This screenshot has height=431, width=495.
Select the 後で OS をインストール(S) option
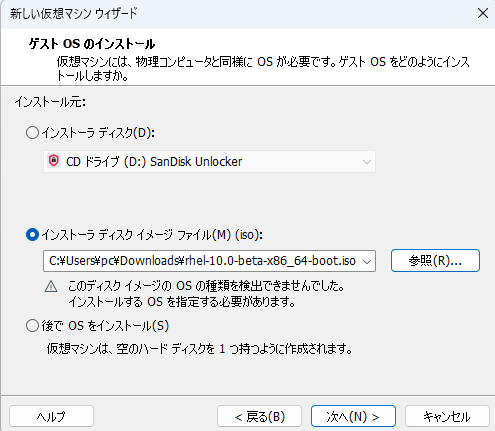point(32,325)
